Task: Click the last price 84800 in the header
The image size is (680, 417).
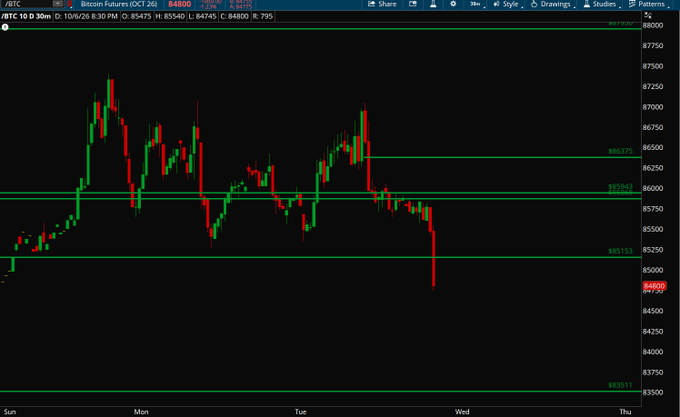Action: point(180,4)
